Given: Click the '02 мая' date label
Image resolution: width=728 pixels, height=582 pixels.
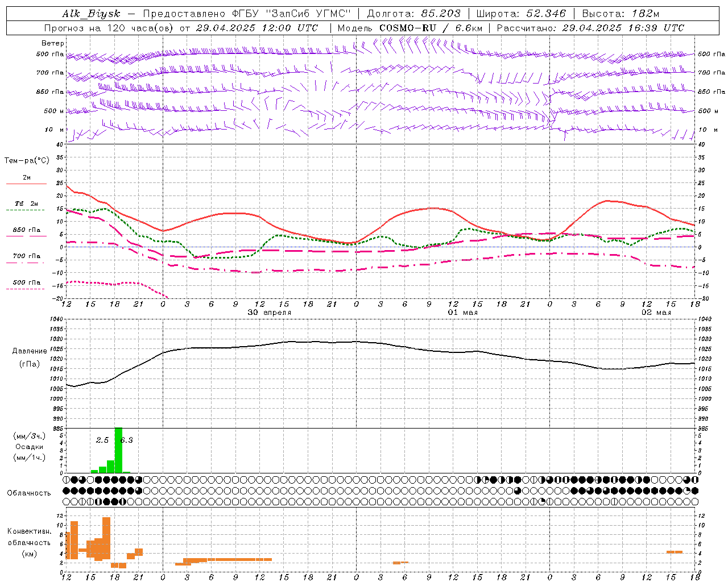Looking at the screenshot, I should [656, 313].
